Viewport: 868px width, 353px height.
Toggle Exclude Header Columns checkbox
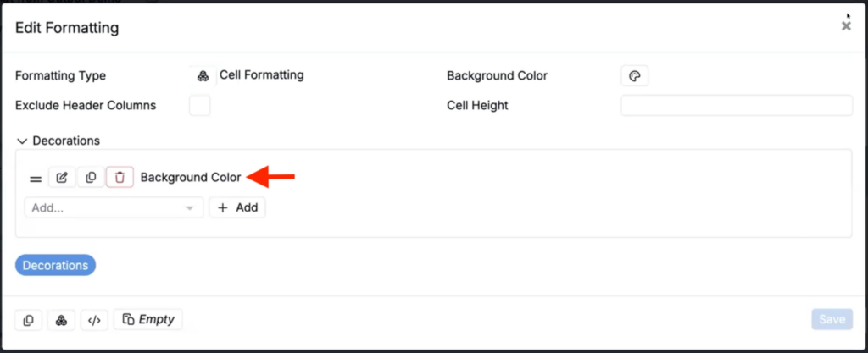coord(200,105)
